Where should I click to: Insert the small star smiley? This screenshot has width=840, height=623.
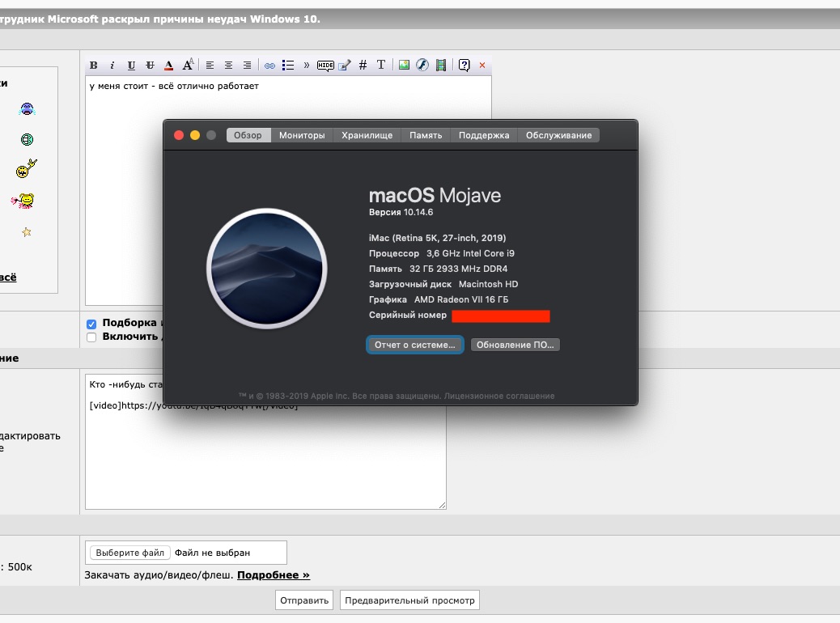(26, 232)
